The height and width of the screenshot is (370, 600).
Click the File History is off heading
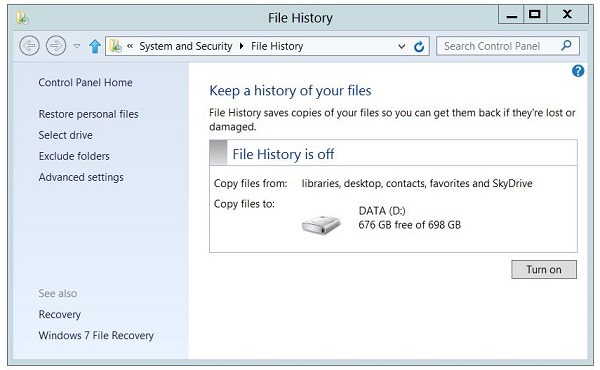pos(283,154)
